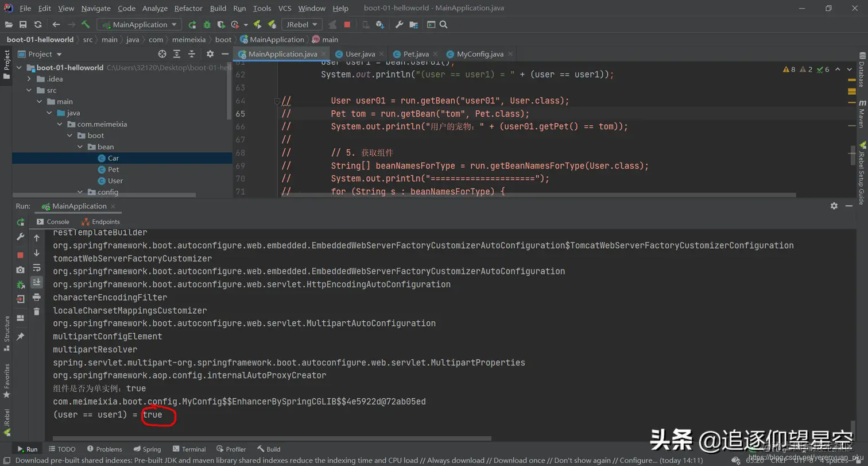This screenshot has width=868, height=466.
Task: Close the User.java editor tab
Action: [x=382, y=54]
